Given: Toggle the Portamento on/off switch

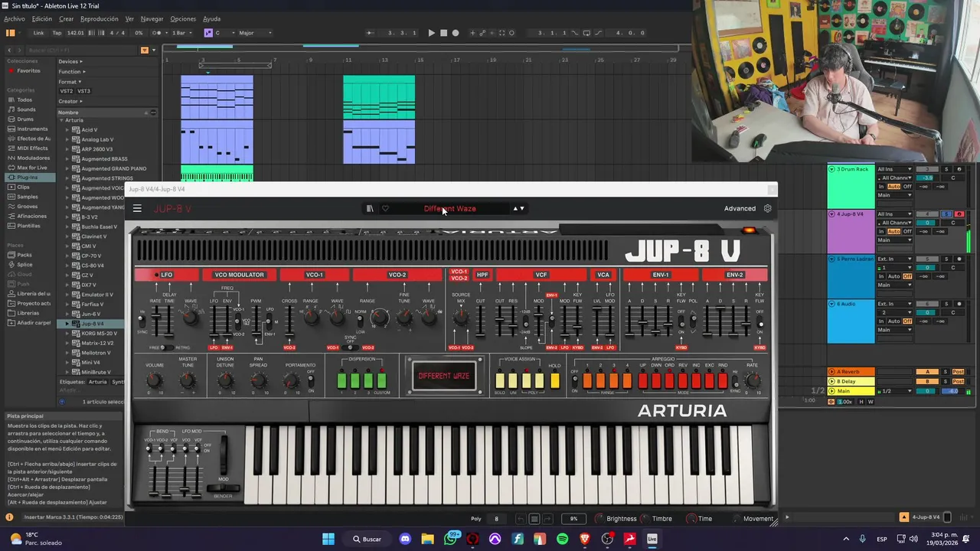Looking at the screenshot, I should [310, 380].
